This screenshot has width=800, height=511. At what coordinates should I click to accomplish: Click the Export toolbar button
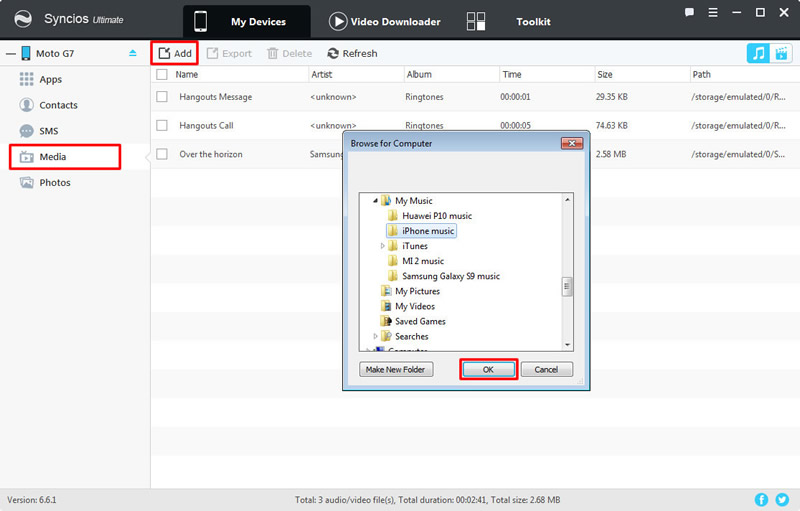[x=229, y=53]
